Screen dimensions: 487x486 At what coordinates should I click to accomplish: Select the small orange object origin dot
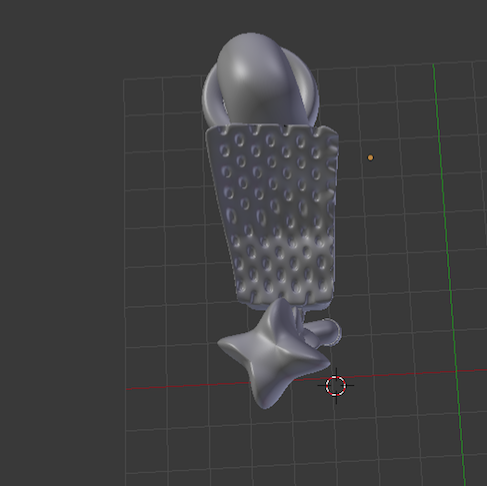click(370, 158)
